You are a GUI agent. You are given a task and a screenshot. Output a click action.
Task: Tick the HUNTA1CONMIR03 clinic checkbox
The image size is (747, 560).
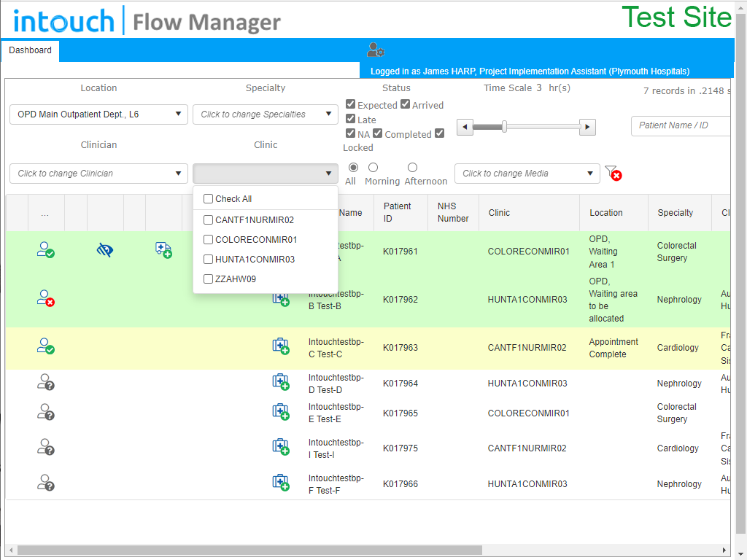point(208,259)
